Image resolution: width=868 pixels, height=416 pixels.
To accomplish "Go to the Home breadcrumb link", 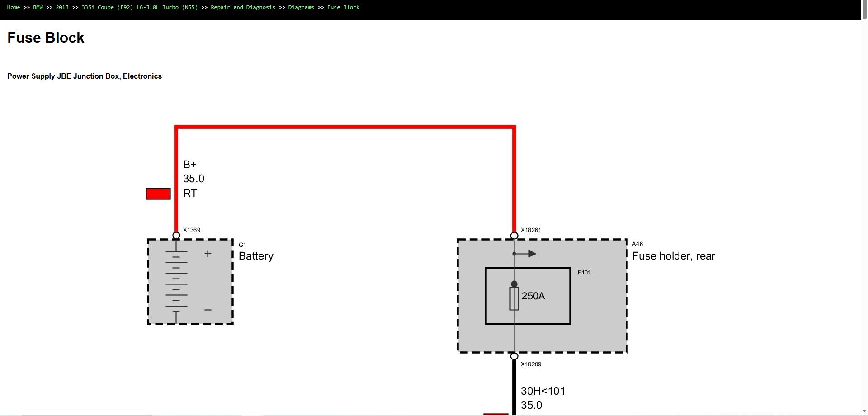I will [x=14, y=7].
